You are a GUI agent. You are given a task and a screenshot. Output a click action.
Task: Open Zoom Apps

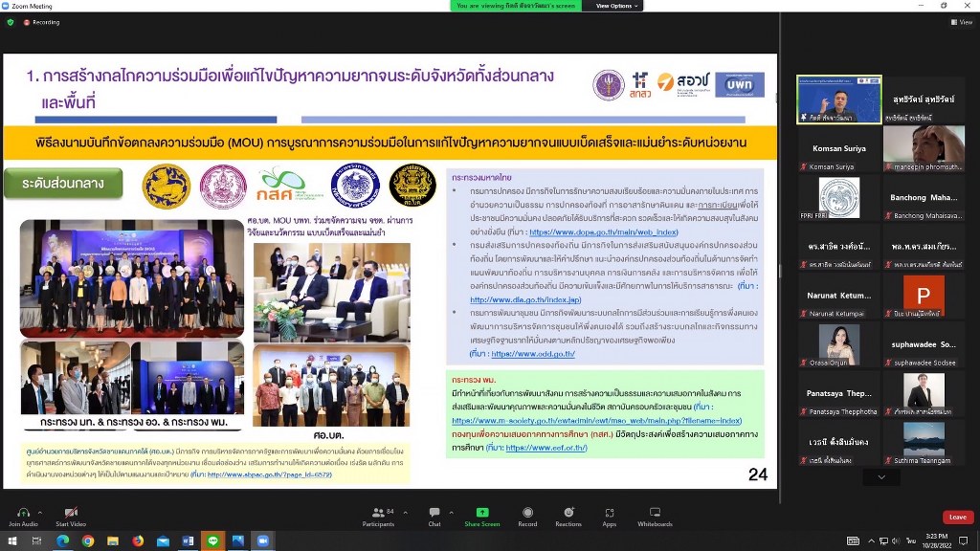(610, 516)
